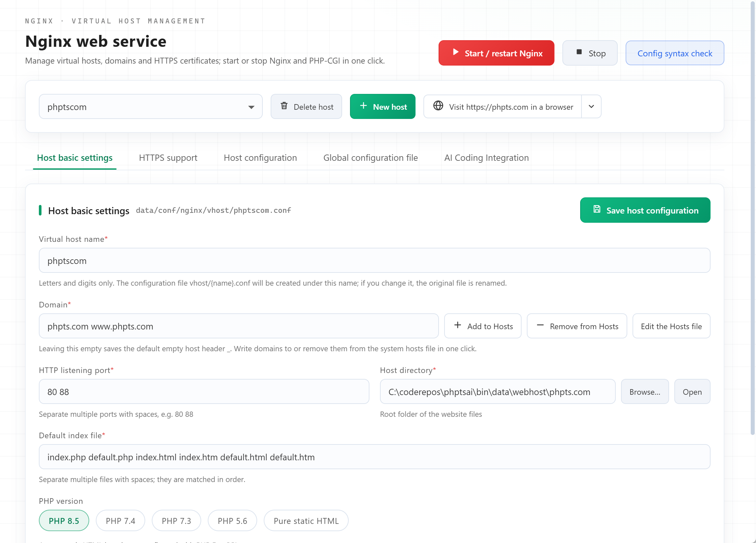This screenshot has height=543, width=756.
Task: Switch to the Global configuration file tab
Action: 370,158
